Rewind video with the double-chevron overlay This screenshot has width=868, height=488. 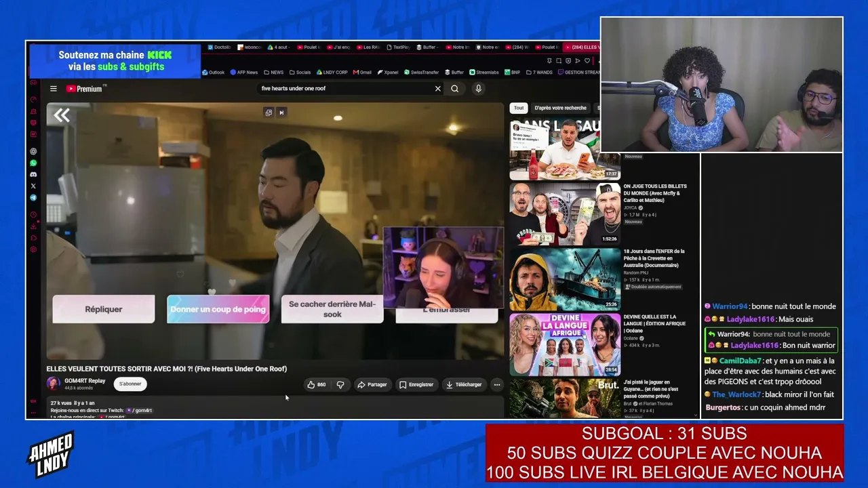coord(62,115)
